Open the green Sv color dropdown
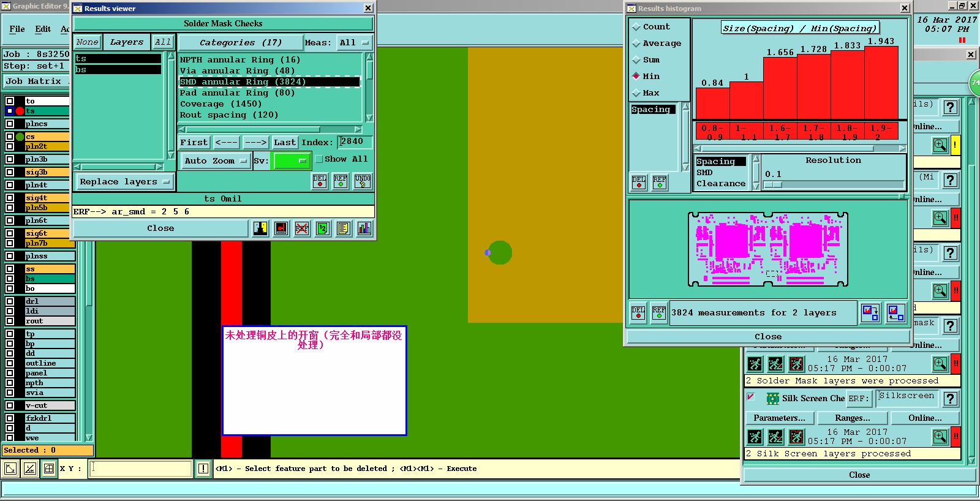The height and width of the screenshot is (501, 980). point(291,161)
